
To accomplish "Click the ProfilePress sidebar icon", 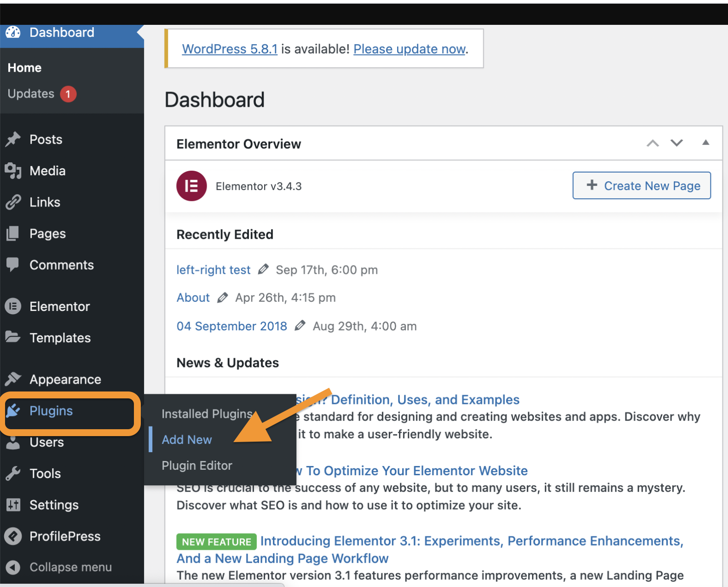I will point(13,536).
